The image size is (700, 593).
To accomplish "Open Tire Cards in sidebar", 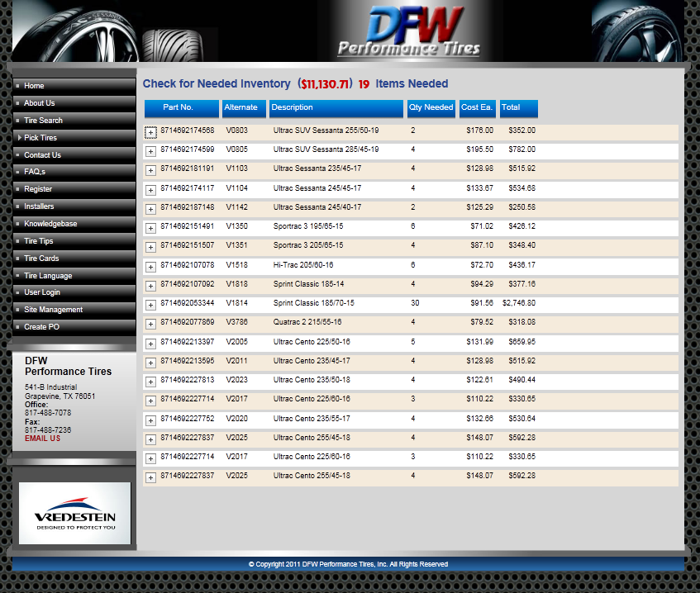I will tap(74, 259).
